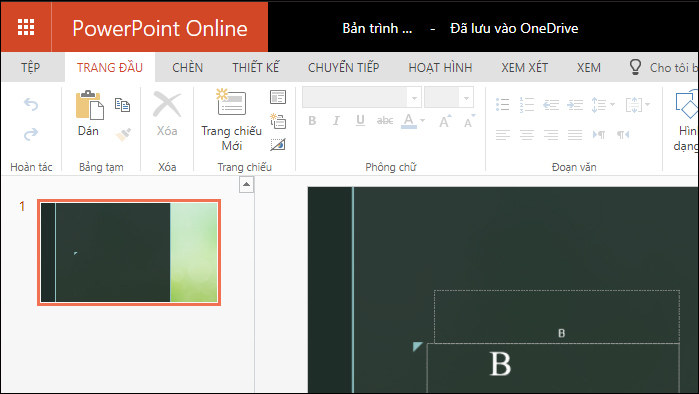Viewport: 699px width, 394px height.
Task: Select the Format Painter brush icon
Action: coord(123,134)
